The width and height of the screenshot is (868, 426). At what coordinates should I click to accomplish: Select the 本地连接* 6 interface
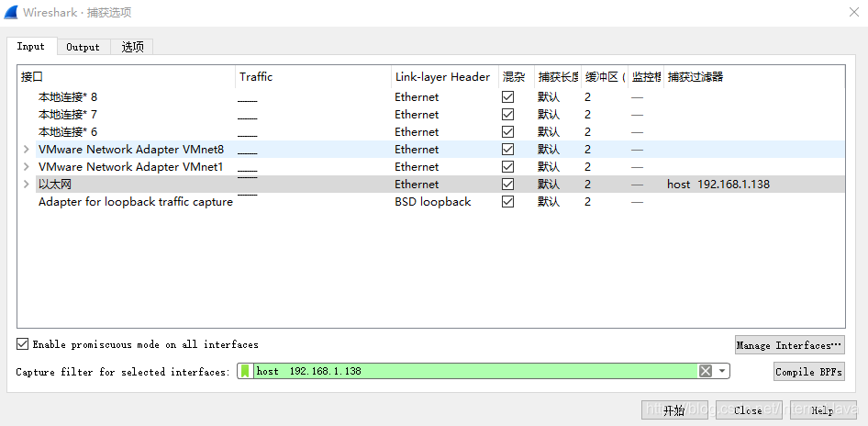pos(68,132)
